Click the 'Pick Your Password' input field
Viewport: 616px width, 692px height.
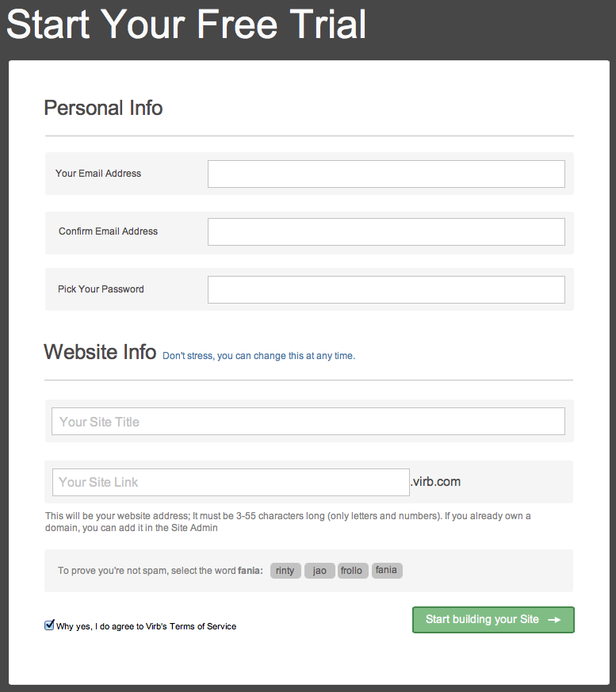385,289
